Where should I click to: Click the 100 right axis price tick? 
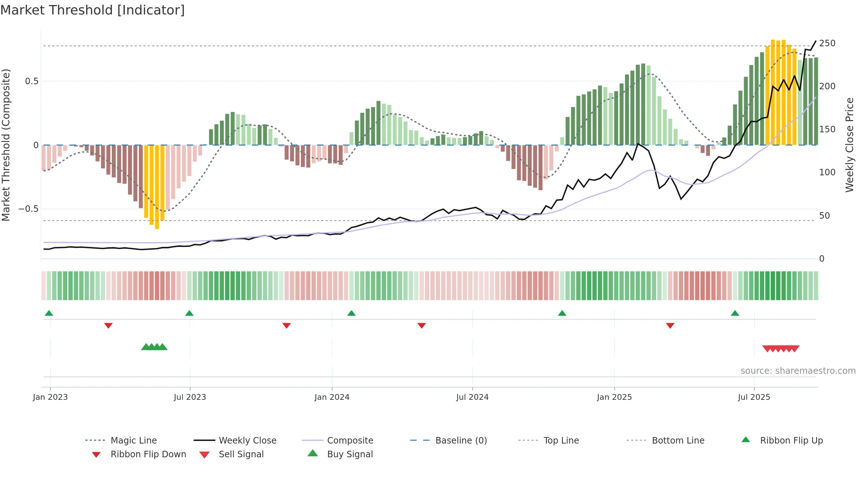[827, 172]
